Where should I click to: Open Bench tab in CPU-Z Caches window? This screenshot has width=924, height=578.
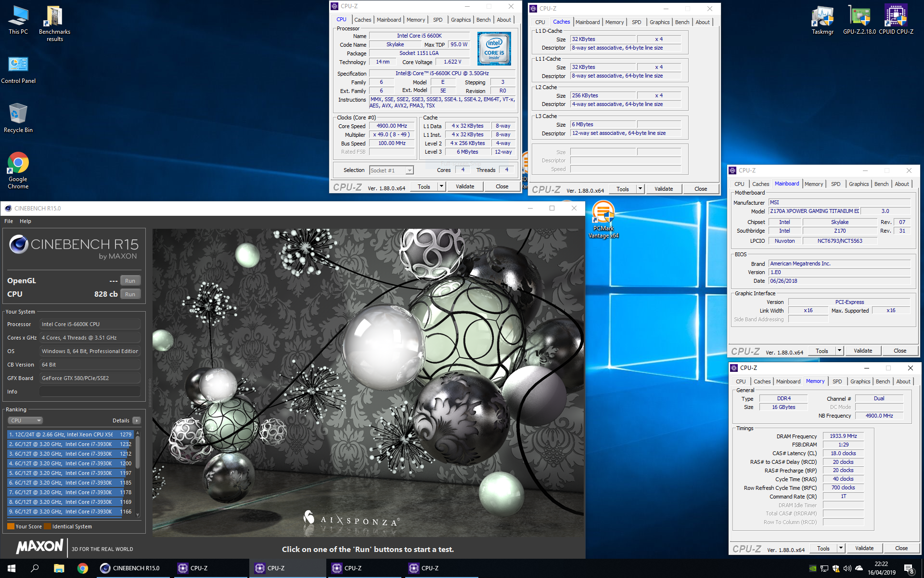pyautogui.click(x=682, y=22)
